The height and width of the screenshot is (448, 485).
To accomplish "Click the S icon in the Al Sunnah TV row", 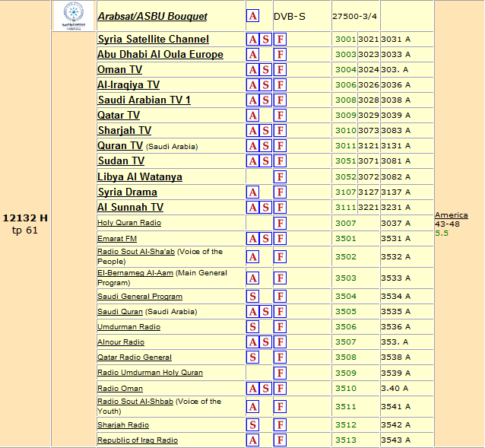I will point(266,207).
